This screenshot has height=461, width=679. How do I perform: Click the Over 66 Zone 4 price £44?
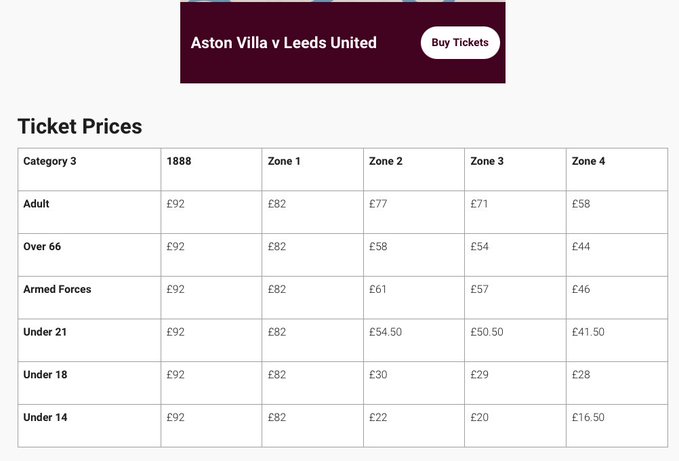pyautogui.click(x=581, y=246)
